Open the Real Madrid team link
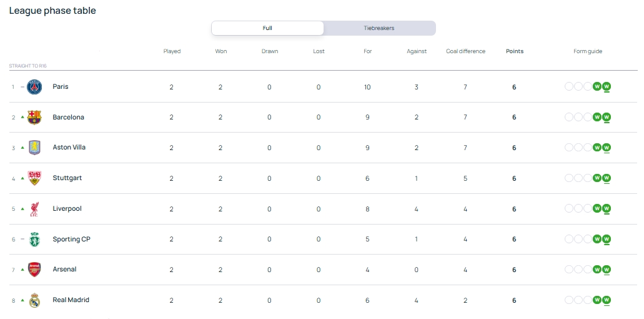Screen dimensions: 644x319 71,300
